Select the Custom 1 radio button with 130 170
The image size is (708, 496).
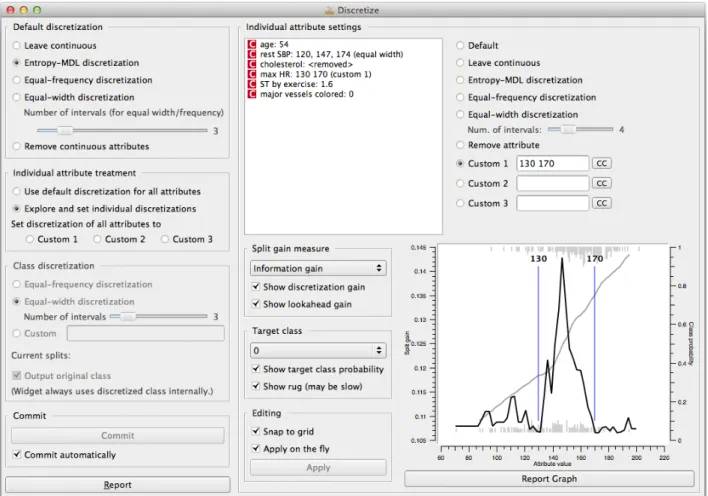click(x=460, y=164)
